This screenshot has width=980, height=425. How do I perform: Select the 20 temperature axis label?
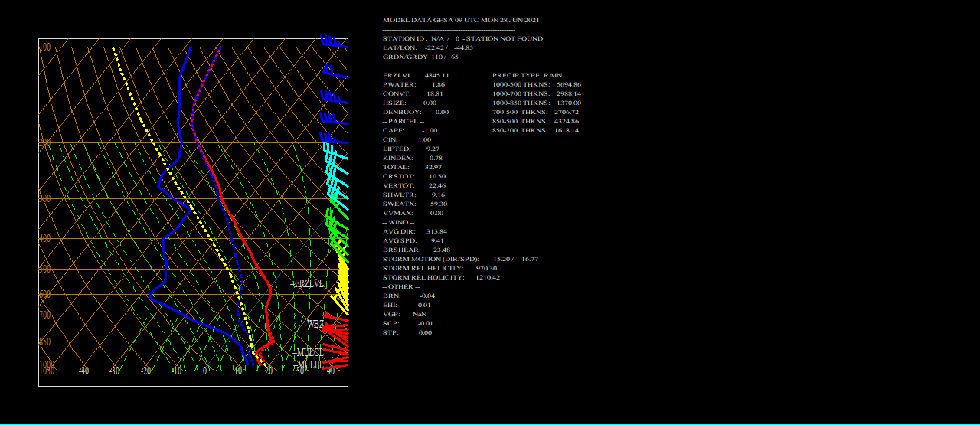(x=268, y=371)
